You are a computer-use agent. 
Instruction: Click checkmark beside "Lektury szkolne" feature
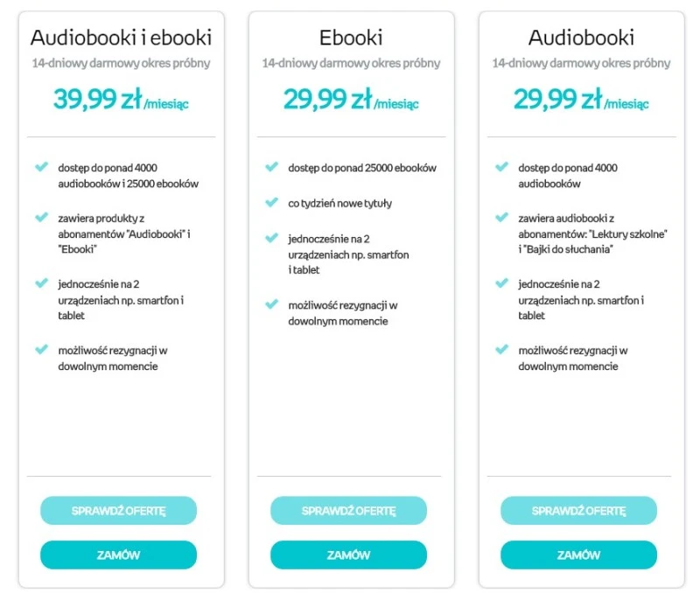coord(501,216)
